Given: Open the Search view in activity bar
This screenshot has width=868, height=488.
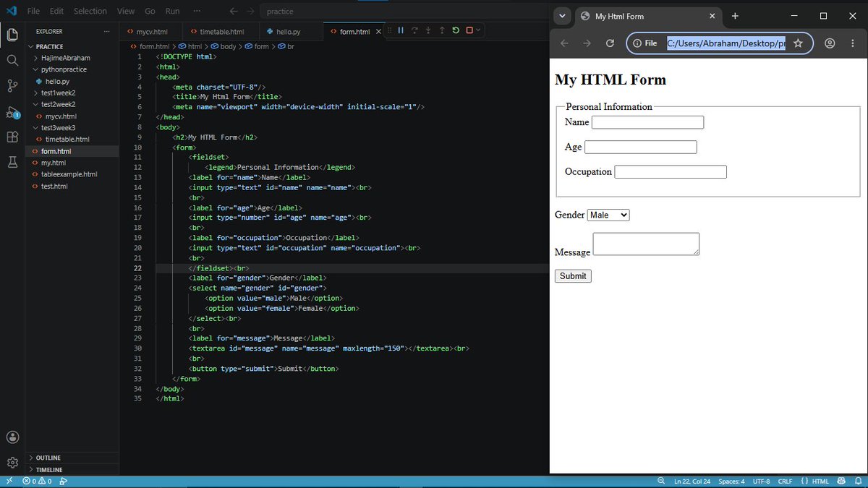Looking at the screenshot, I should tap(12, 60).
